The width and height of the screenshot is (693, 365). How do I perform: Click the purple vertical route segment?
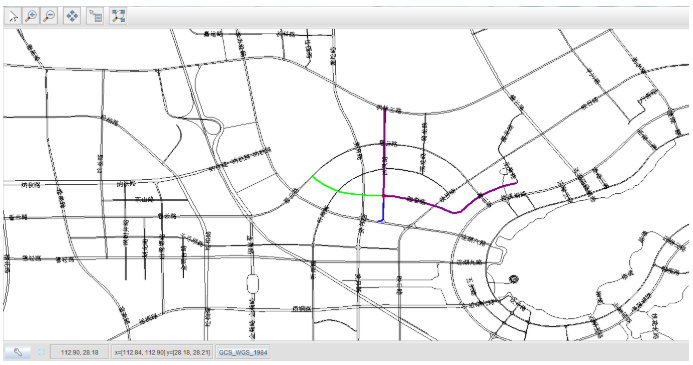click(385, 152)
